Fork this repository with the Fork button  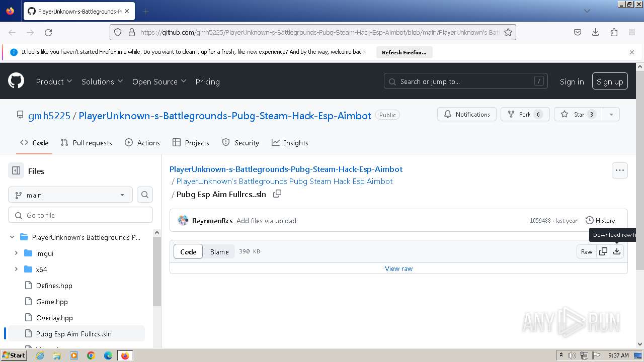coord(525,115)
